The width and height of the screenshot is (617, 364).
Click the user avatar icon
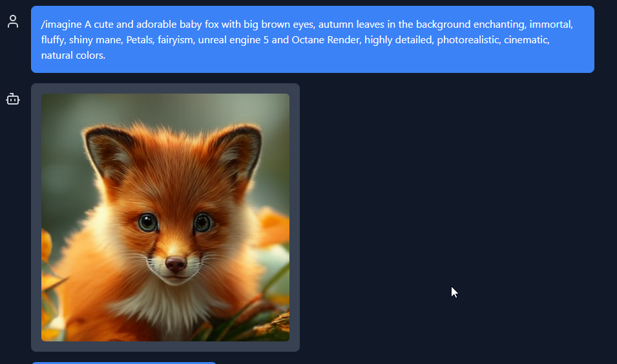click(x=13, y=21)
